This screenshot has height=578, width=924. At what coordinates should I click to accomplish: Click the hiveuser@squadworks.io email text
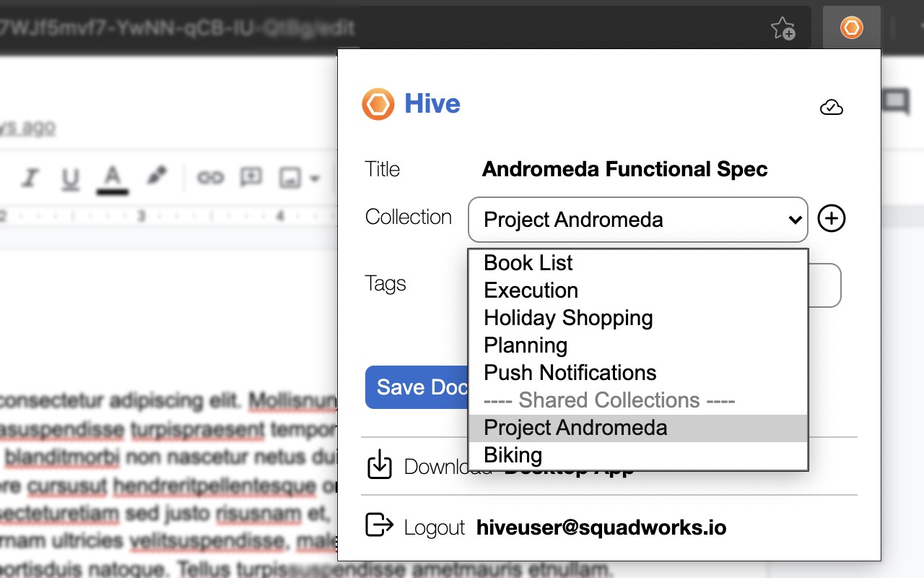pyautogui.click(x=601, y=527)
